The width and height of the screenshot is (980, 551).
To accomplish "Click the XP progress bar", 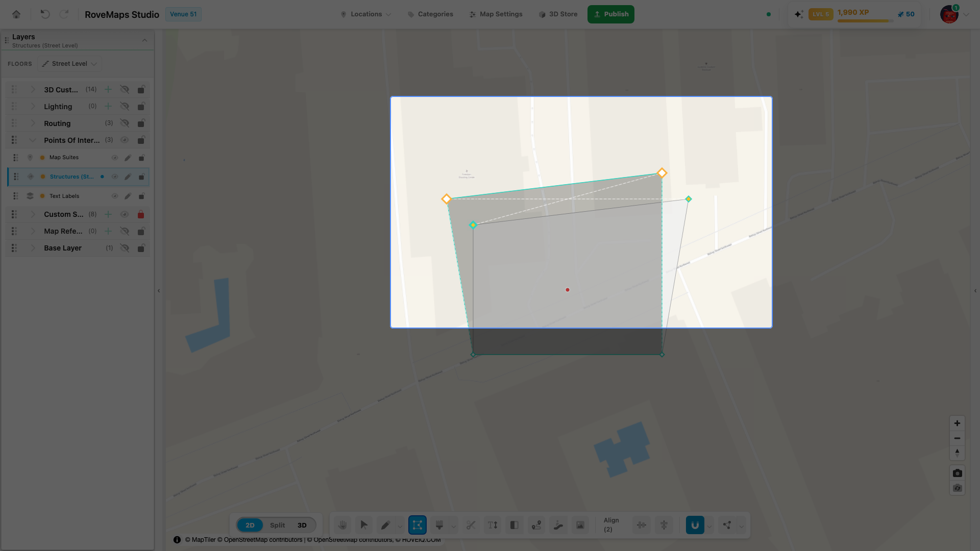I will click(863, 21).
